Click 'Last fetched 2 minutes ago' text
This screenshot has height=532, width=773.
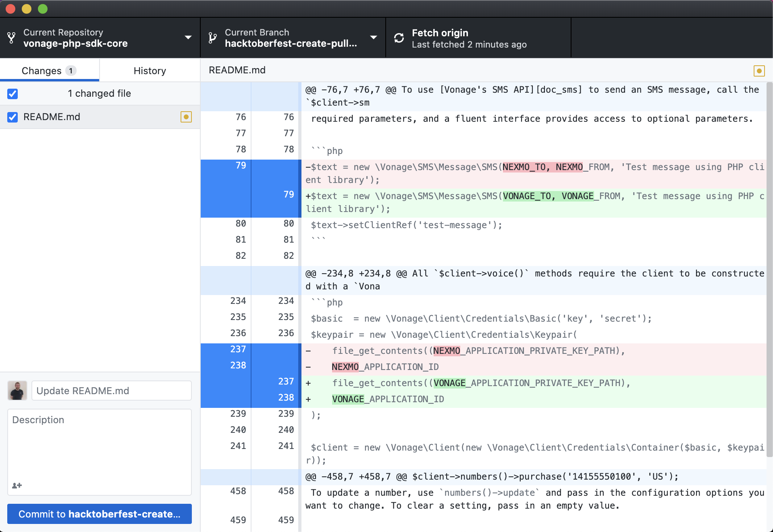point(469,45)
